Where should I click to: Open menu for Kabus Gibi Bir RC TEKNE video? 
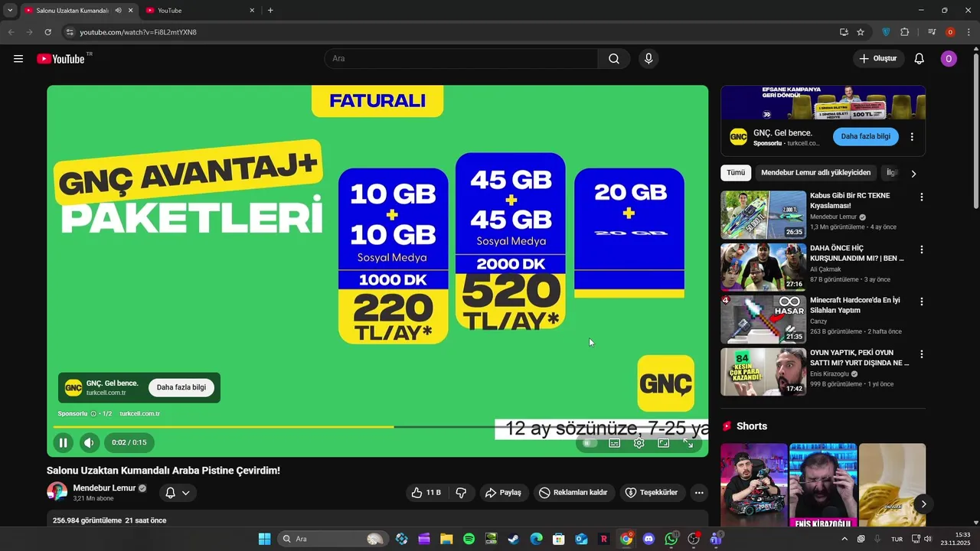[921, 197]
